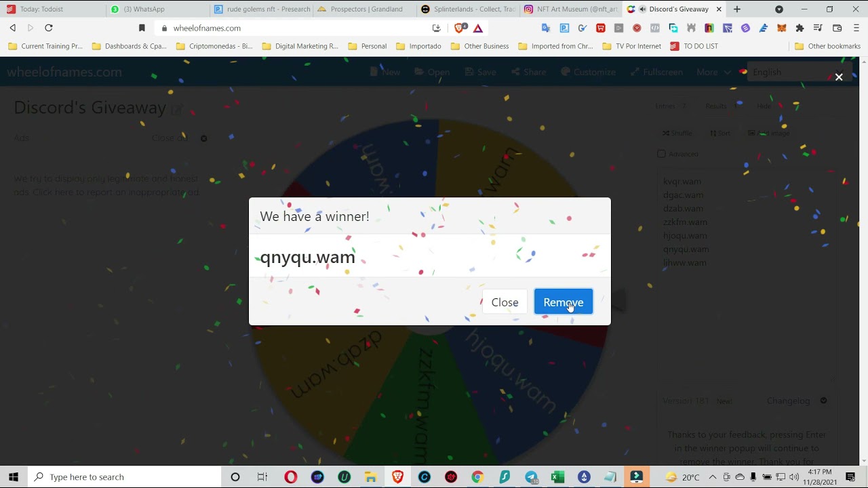Click the Remove button in winner dialog
This screenshot has width=868, height=488.
coord(564,302)
